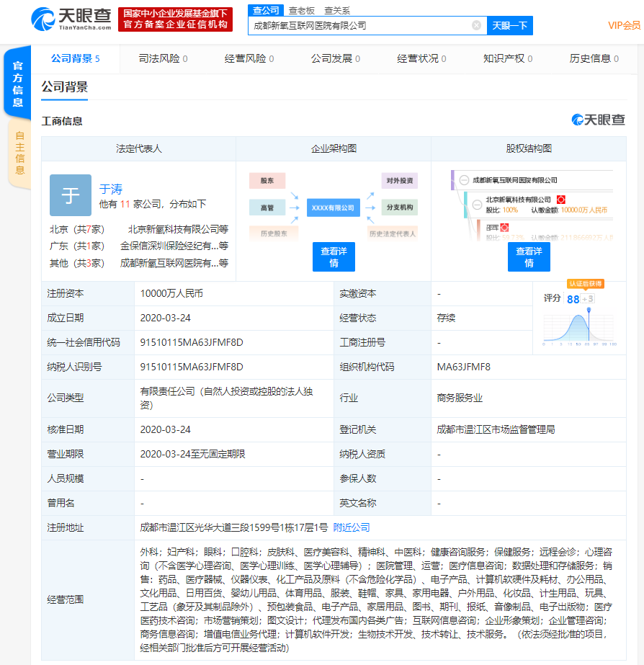This screenshot has width=644, height=665.
Task: Click the national fund red banner badge
Action: pyautogui.click(x=176, y=19)
